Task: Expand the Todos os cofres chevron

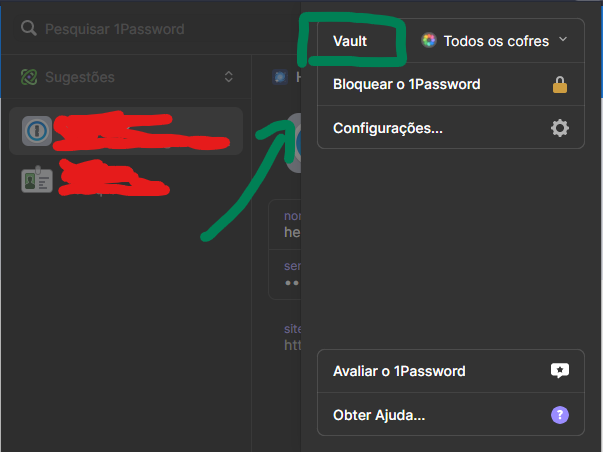Action: [x=562, y=40]
